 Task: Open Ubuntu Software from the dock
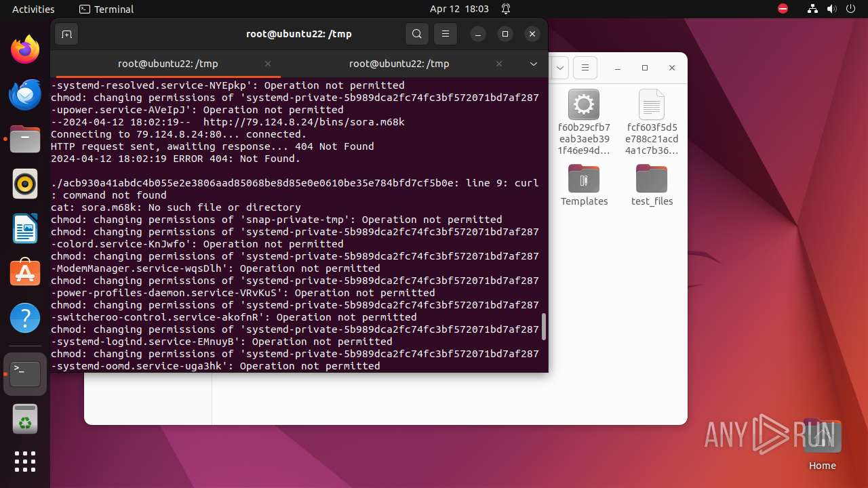[x=25, y=273]
